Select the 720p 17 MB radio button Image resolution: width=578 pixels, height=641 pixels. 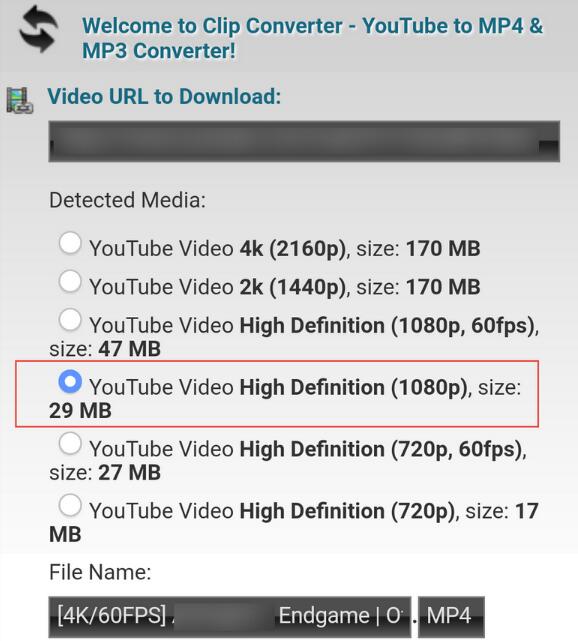[70, 505]
